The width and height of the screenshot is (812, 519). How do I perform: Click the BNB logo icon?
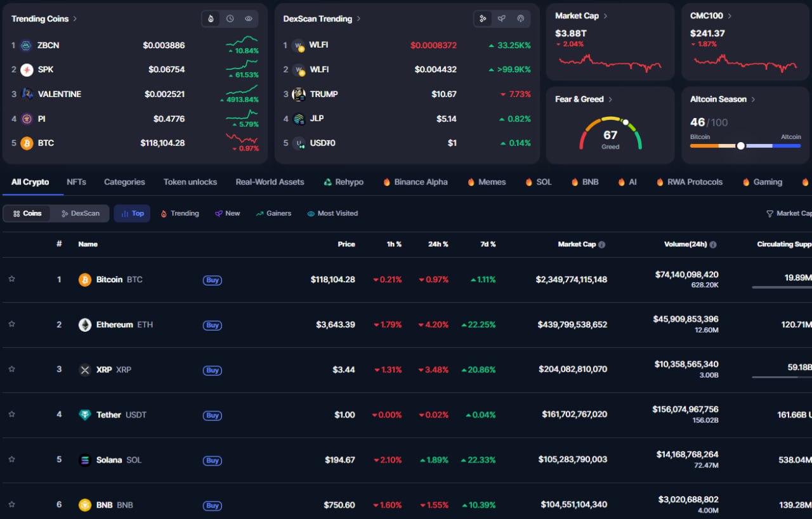(85, 505)
